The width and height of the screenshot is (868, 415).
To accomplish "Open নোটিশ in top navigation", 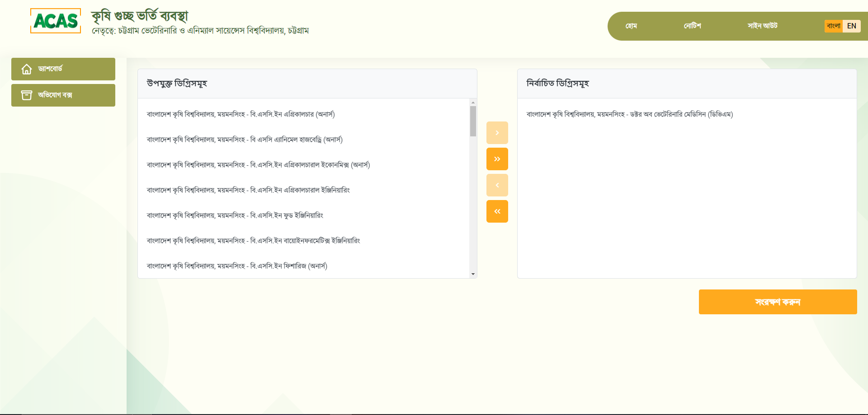I will tap(692, 26).
